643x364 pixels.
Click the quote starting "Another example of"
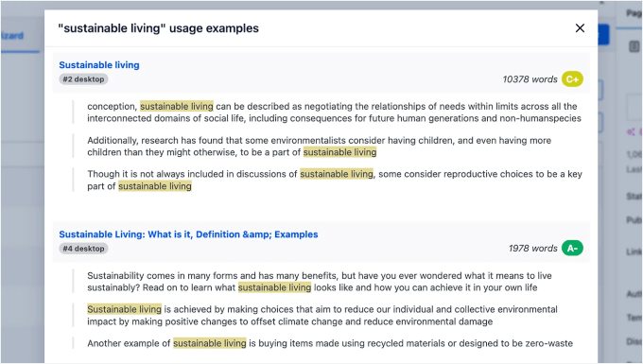[x=330, y=343]
